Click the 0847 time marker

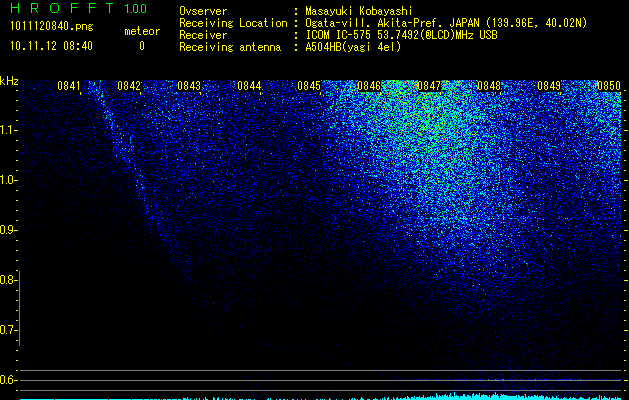[x=429, y=86]
